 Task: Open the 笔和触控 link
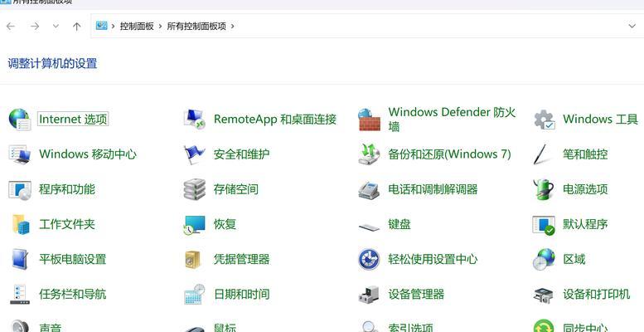[585, 154]
